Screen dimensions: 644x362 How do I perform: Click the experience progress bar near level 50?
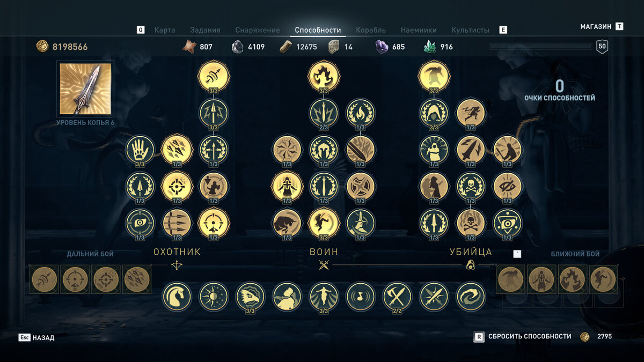click(x=540, y=47)
